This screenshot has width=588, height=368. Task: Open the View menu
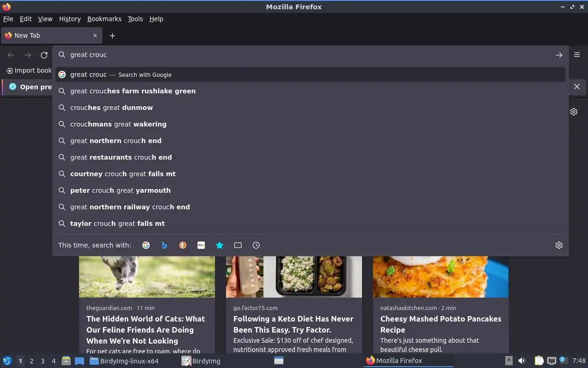tap(45, 19)
